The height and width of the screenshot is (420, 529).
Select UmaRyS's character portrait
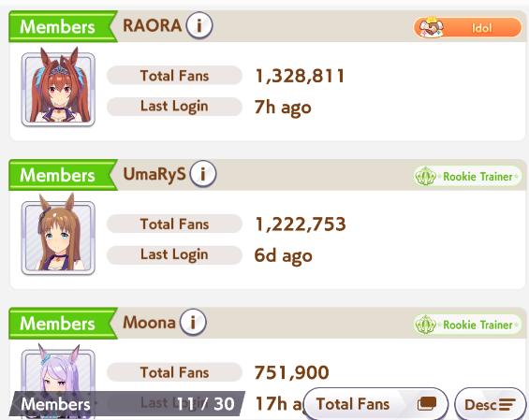click(x=58, y=235)
